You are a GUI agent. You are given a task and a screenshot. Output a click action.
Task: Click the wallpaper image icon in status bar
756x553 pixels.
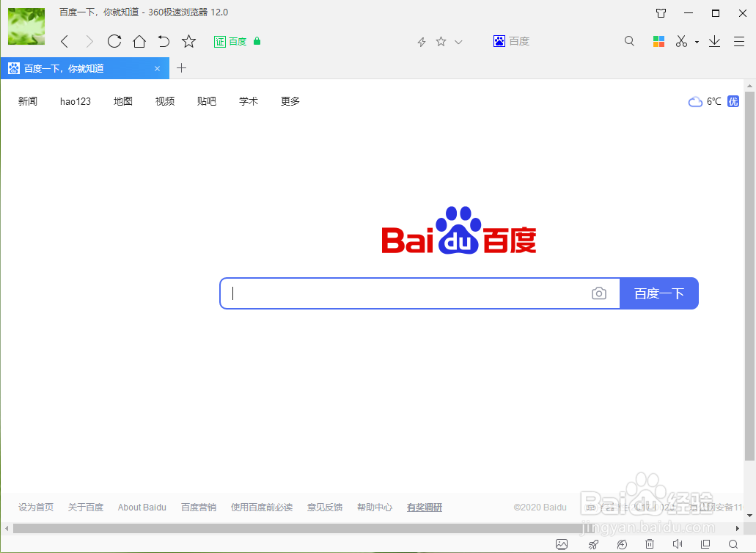[561, 544]
